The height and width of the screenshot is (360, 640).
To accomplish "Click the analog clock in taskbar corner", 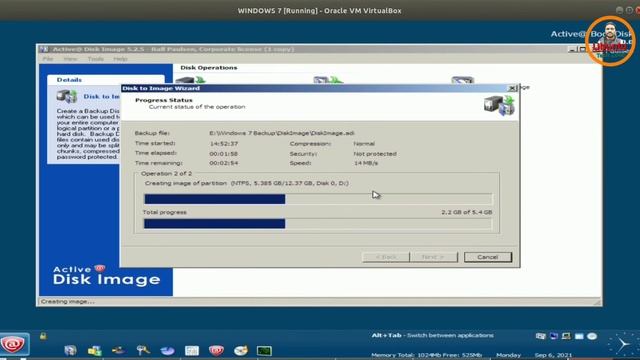I will 623,345.
